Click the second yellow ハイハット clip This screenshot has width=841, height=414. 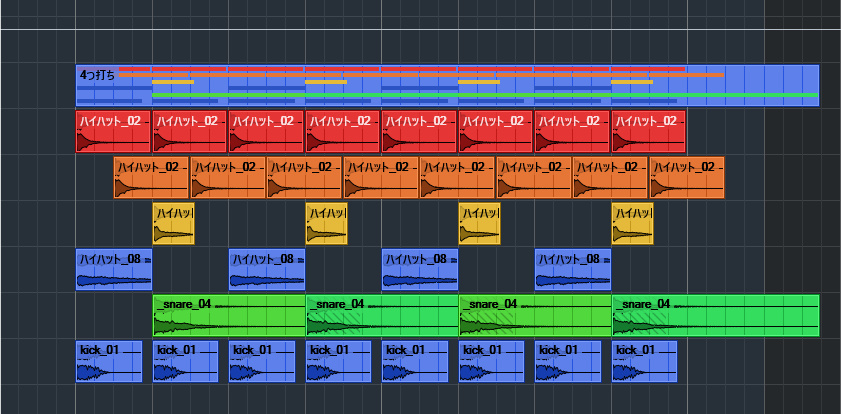[x=326, y=224]
